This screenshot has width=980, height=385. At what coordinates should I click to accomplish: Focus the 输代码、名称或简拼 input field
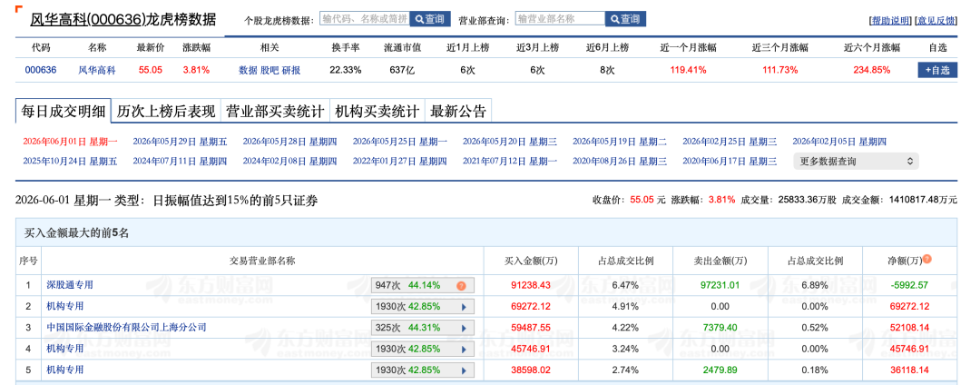click(x=365, y=19)
